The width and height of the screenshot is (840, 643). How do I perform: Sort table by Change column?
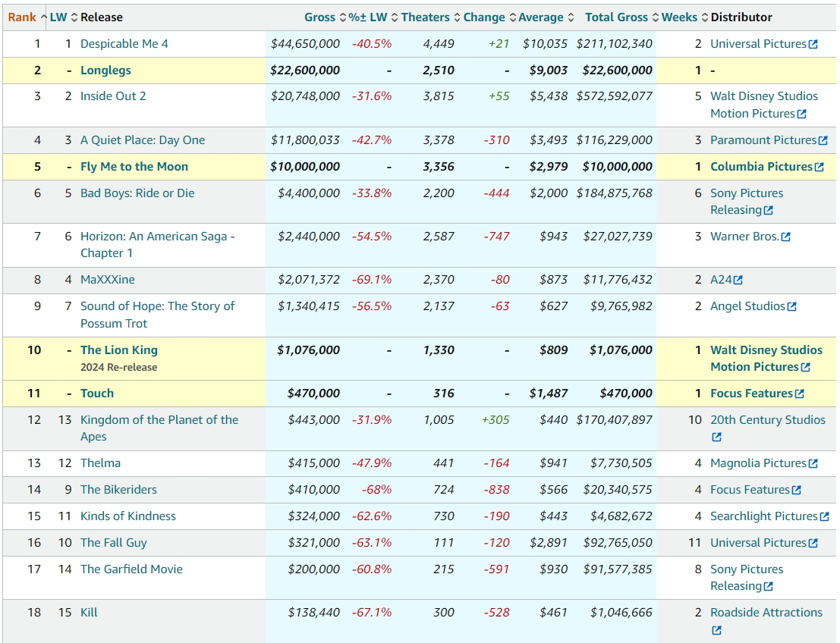tap(489, 17)
